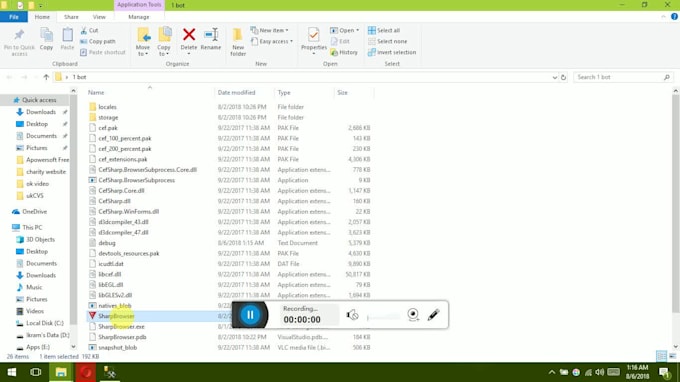This screenshot has height=382, width=680.
Task: Click the Properties checkmark icon
Action: click(313, 34)
